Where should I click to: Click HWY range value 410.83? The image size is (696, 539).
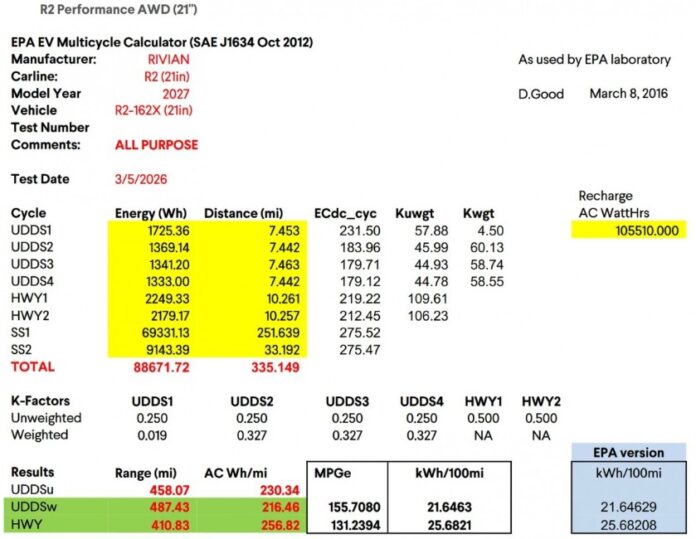(x=170, y=525)
